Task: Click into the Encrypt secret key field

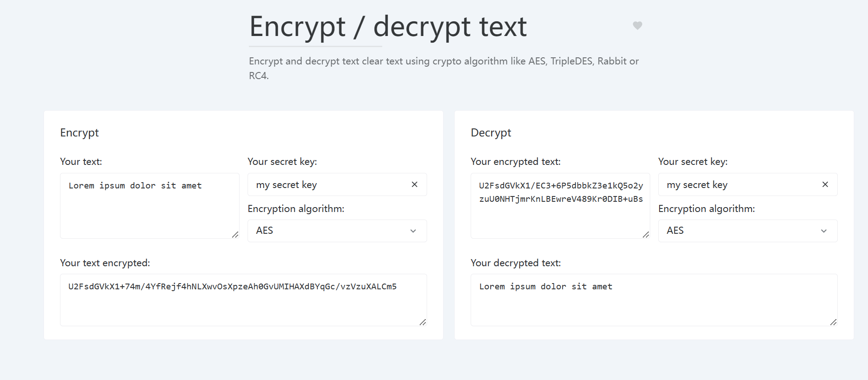Action: tap(329, 185)
